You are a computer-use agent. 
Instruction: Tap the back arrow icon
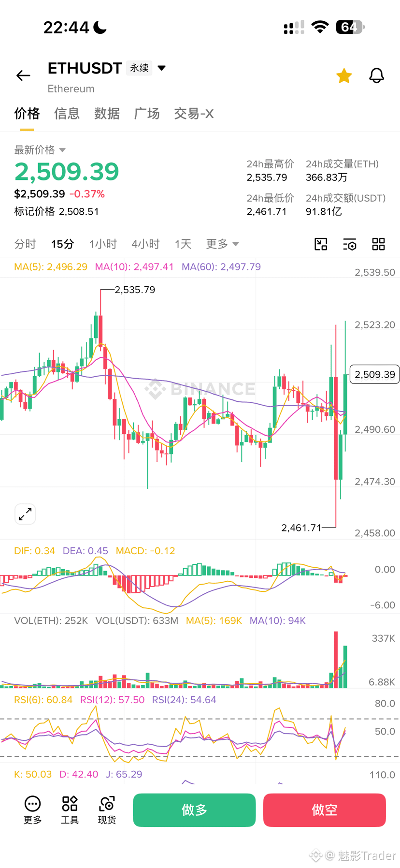click(23, 75)
